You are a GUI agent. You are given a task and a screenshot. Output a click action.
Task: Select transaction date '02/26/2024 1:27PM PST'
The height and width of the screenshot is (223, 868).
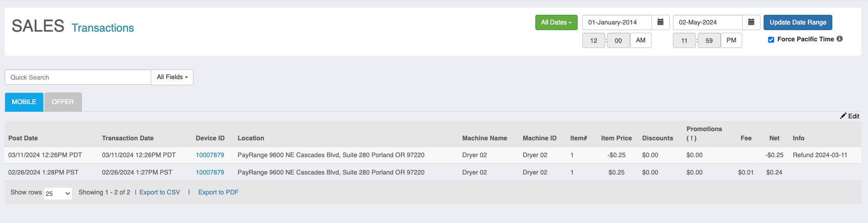click(137, 172)
